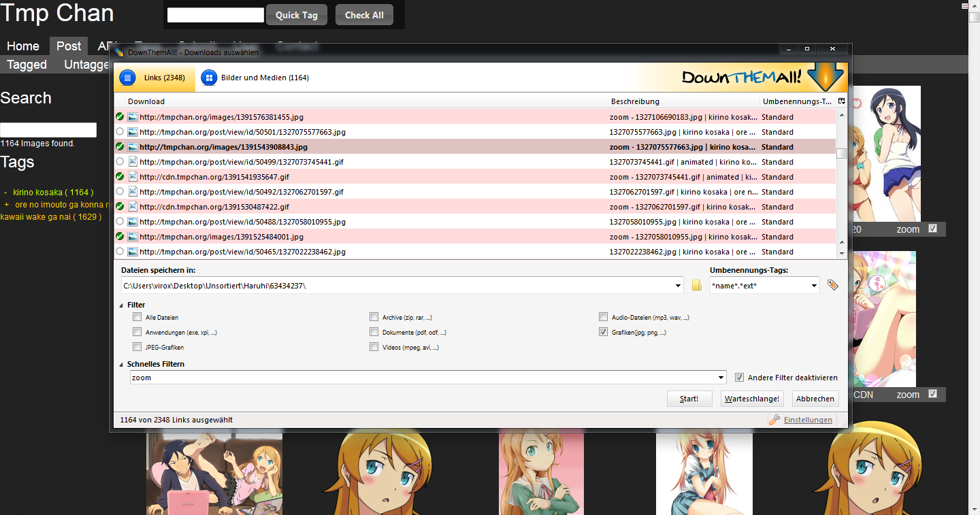Click the download list scroll-down arrow

[x=842, y=253]
